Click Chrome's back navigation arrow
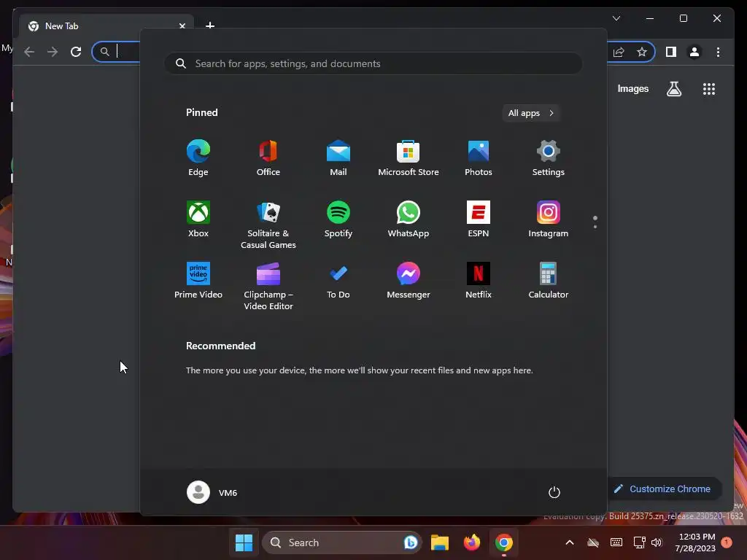 pyautogui.click(x=29, y=52)
